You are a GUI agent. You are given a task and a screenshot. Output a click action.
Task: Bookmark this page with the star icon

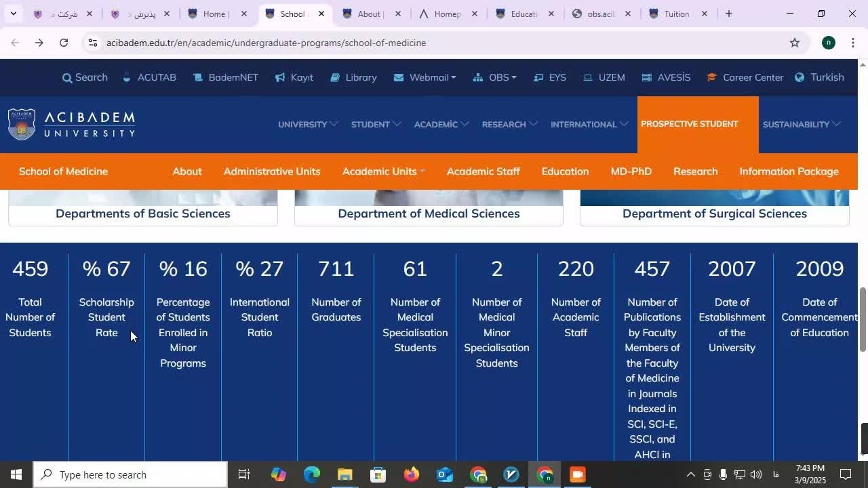pyautogui.click(x=794, y=43)
